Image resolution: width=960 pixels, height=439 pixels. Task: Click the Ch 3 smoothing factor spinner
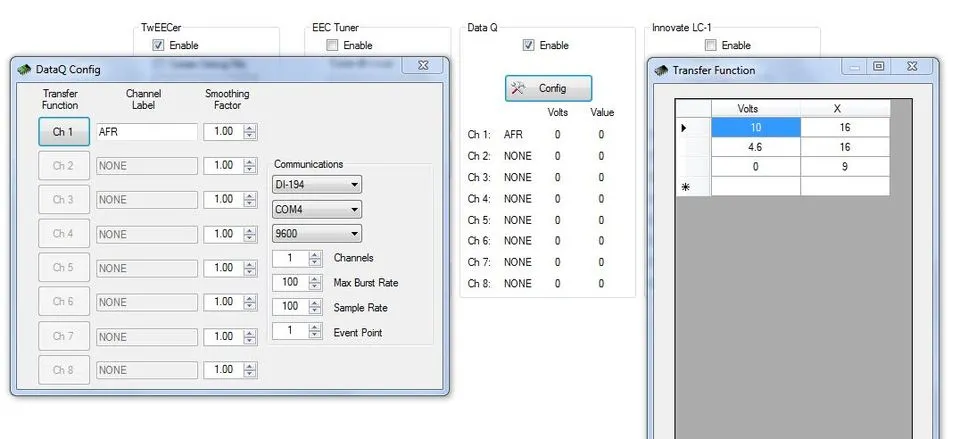click(250, 200)
